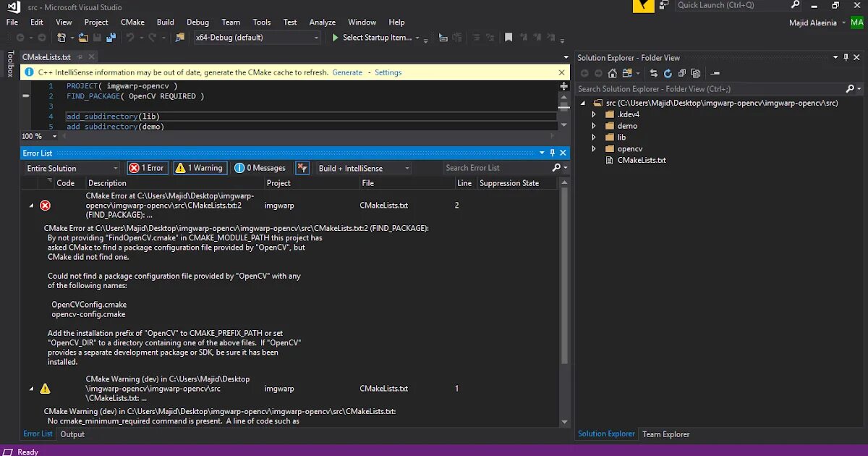This screenshot has width=868, height=456.
Task: Refresh the Solution Explorer
Action: pos(668,73)
